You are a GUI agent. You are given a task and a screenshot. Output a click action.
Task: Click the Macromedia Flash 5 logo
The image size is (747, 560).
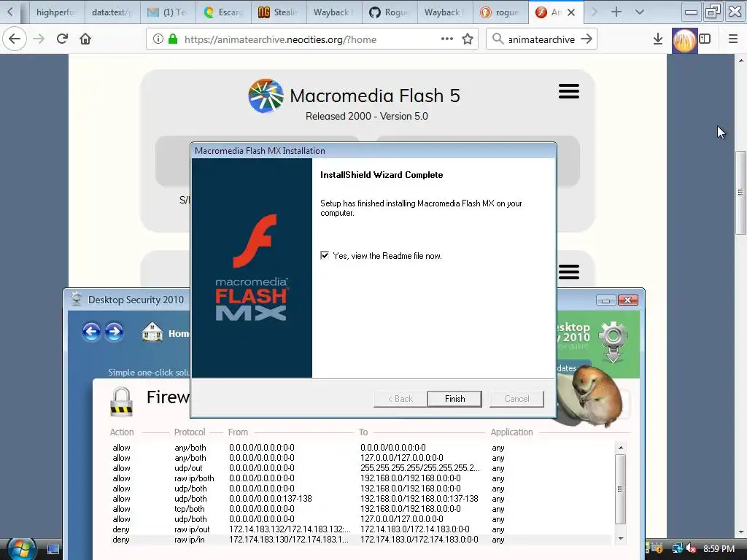click(x=266, y=96)
